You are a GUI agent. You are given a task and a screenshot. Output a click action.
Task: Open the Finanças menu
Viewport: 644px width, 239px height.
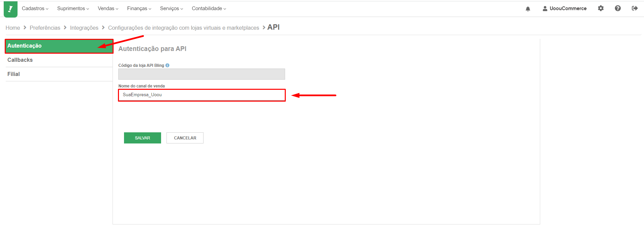(139, 8)
